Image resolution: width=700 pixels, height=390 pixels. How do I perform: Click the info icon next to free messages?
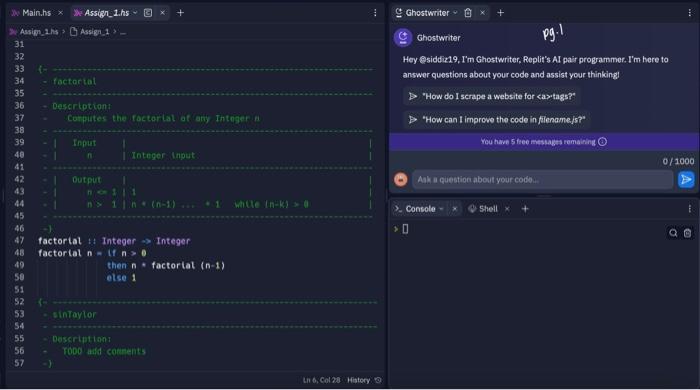point(602,142)
